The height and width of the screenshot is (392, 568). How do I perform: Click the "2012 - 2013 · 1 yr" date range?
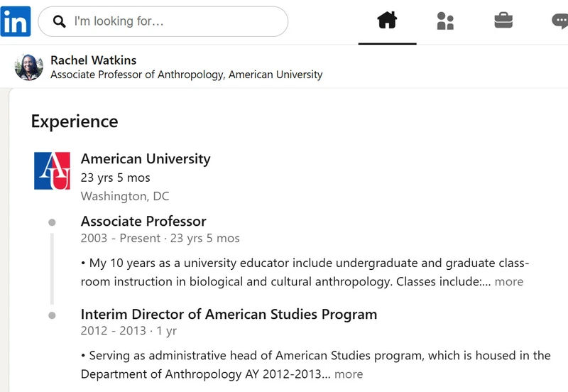[129, 331]
